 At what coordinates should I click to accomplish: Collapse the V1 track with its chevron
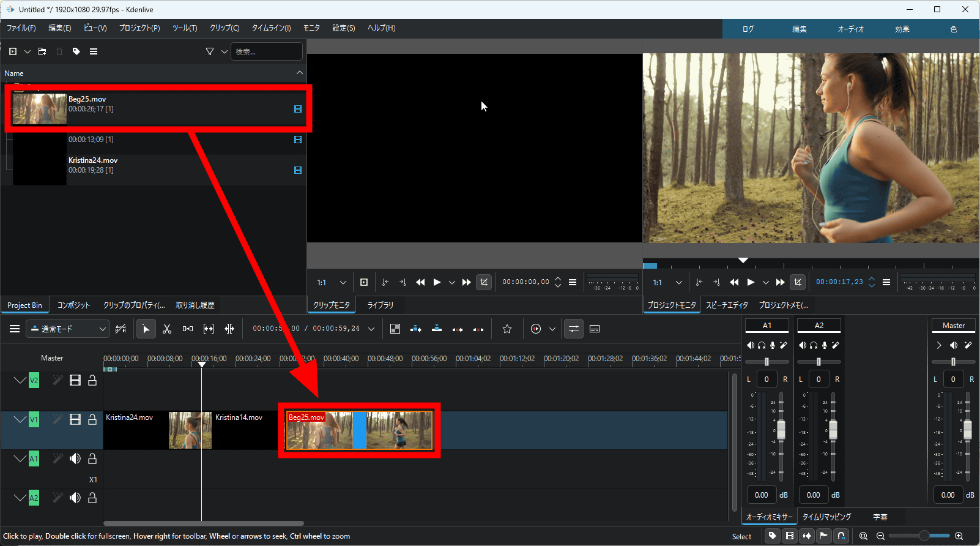click(20, 419)
